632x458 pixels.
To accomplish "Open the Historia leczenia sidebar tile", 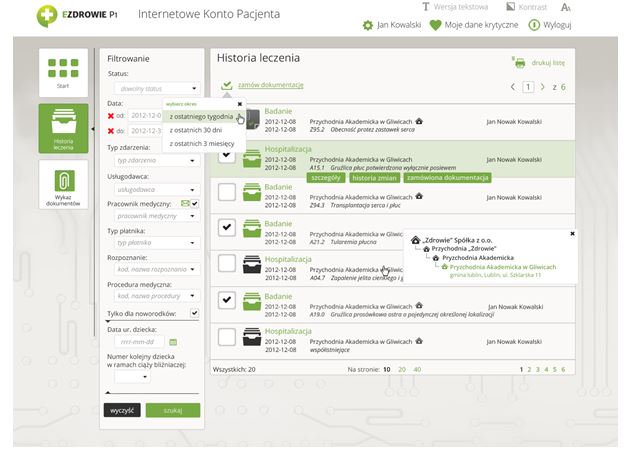I will click(x=63, y=129).
